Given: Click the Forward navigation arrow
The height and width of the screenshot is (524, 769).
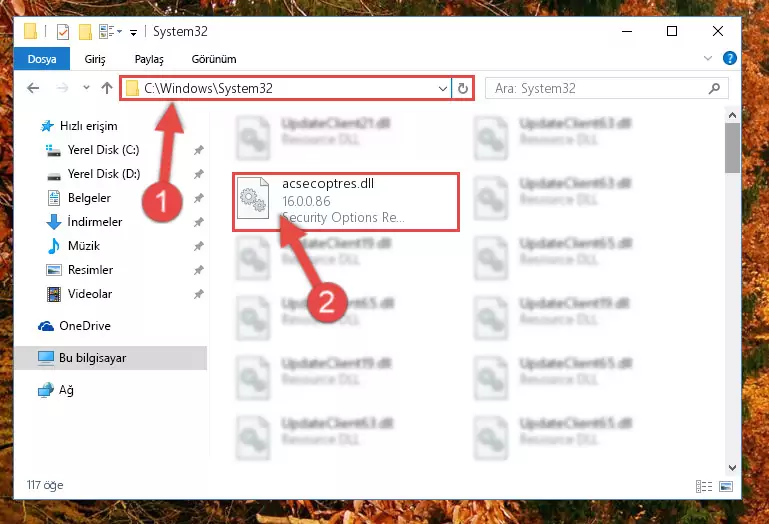Looking at the screenshot, I should pyautogui.click(x=62, y=88).
